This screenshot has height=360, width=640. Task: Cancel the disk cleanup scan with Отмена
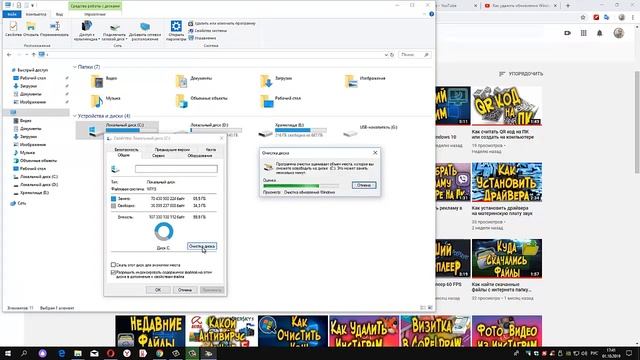pyautogui.click(x=364, y=185)
